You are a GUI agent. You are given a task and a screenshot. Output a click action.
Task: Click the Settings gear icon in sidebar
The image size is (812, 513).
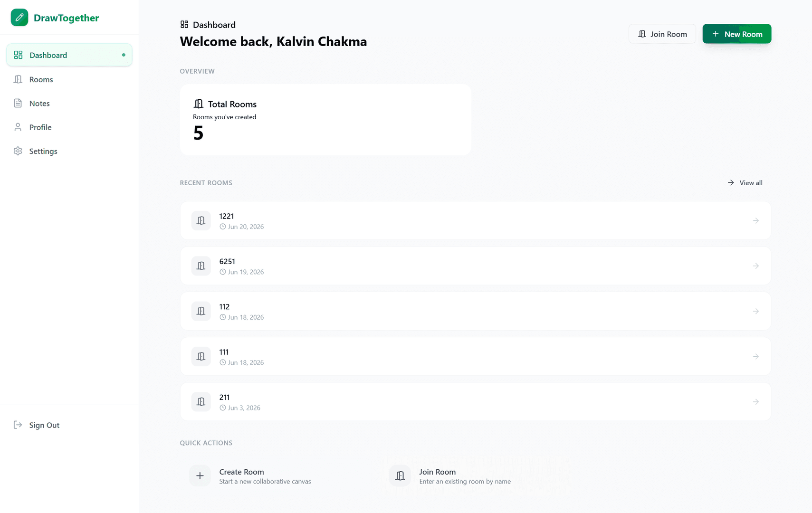(18, 151)
